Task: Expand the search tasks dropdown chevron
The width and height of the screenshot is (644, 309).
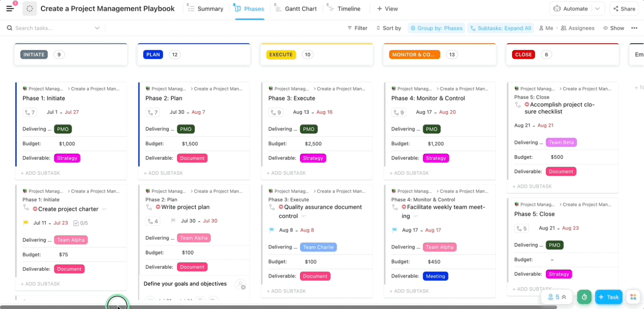Action: pyautogui.click(x=97, y=28)
